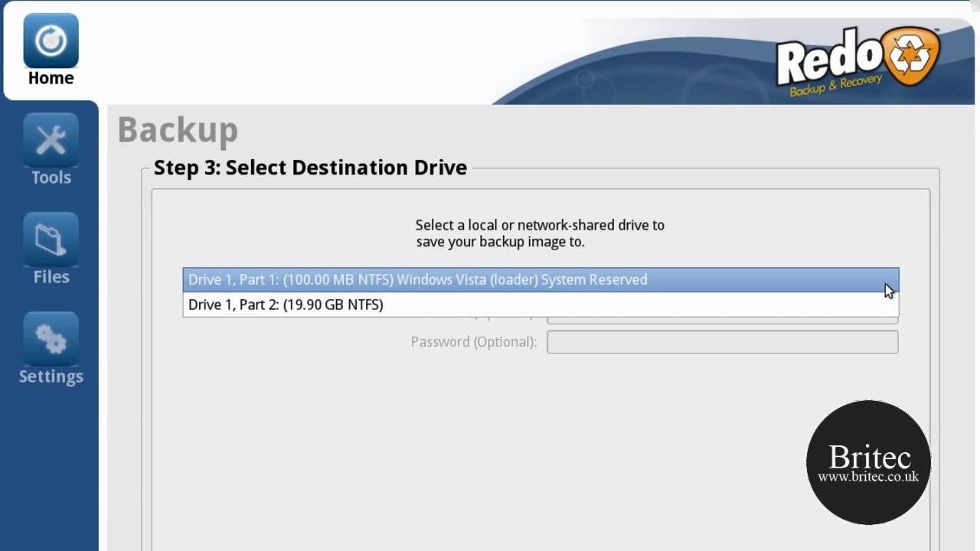The image size is (980, 551).
Task: Click the Backup & Recovery tagline
Action: [836, 85]
